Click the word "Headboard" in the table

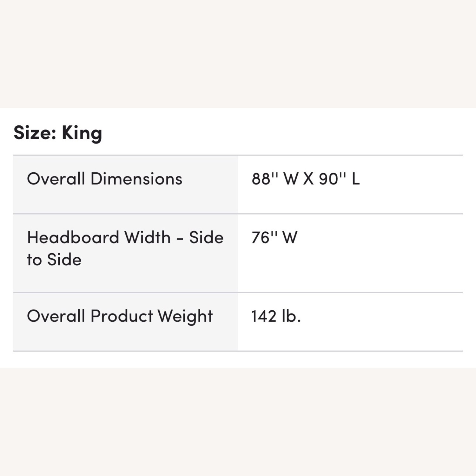click(73, 237)
